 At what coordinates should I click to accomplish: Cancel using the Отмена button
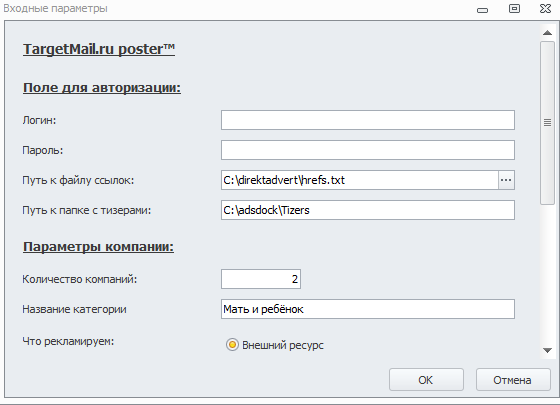[x=513, y=380]
